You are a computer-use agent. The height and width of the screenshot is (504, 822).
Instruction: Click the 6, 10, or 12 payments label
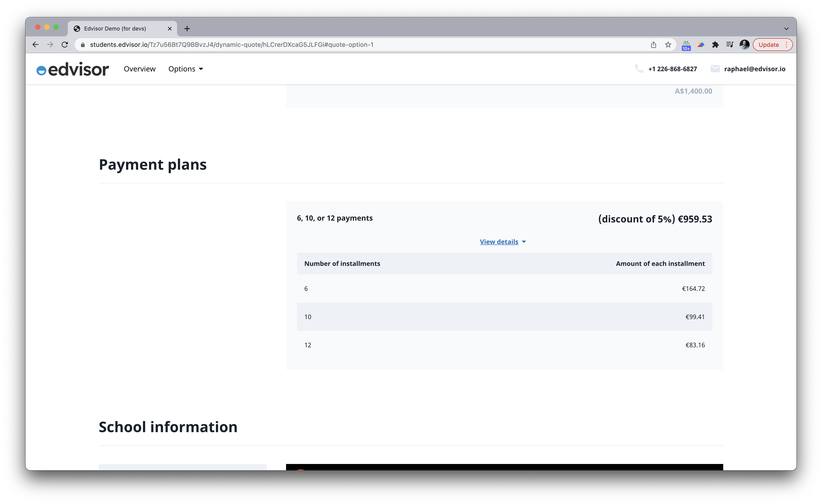pos(335,218)
